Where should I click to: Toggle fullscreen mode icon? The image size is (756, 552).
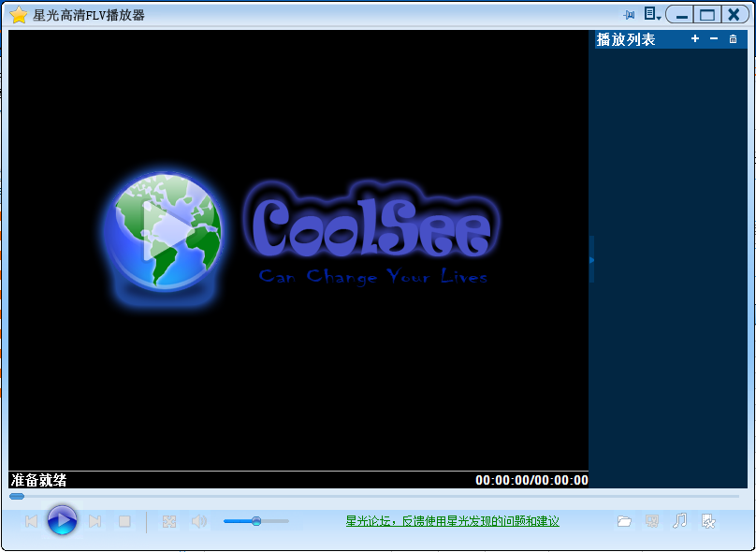169,521
